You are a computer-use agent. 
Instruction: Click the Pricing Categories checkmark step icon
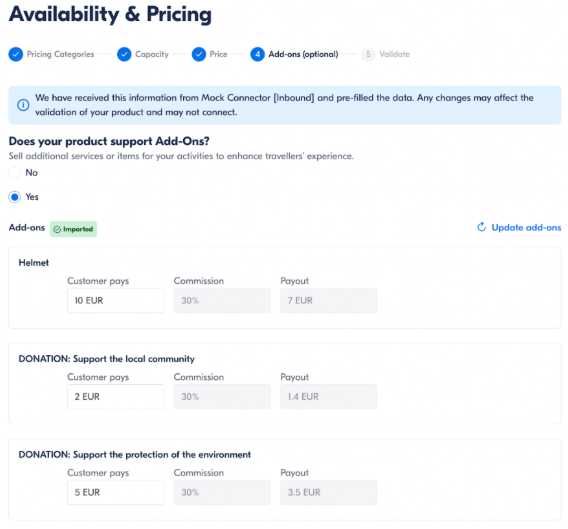click(x=16, y=54)
